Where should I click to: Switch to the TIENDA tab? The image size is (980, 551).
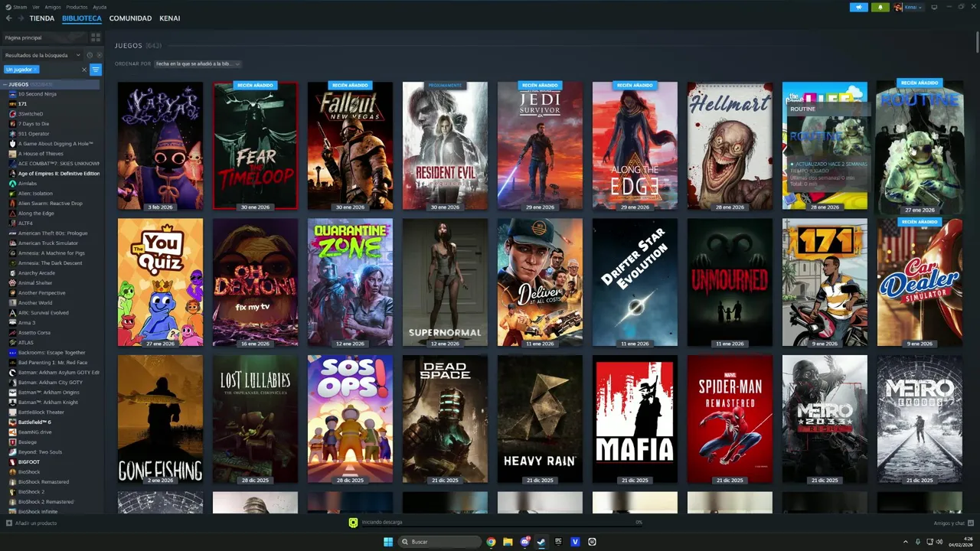pyautogui.click(x=42, y=18)
